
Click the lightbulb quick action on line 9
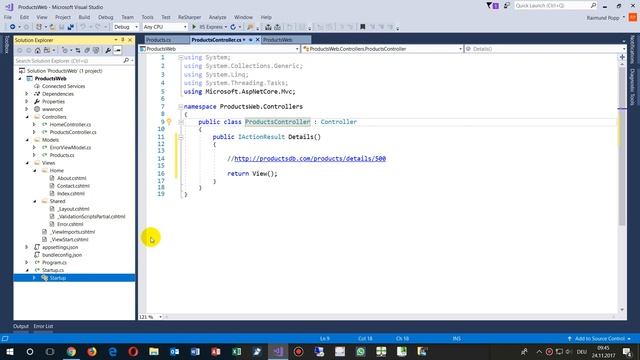pos(169,122)
